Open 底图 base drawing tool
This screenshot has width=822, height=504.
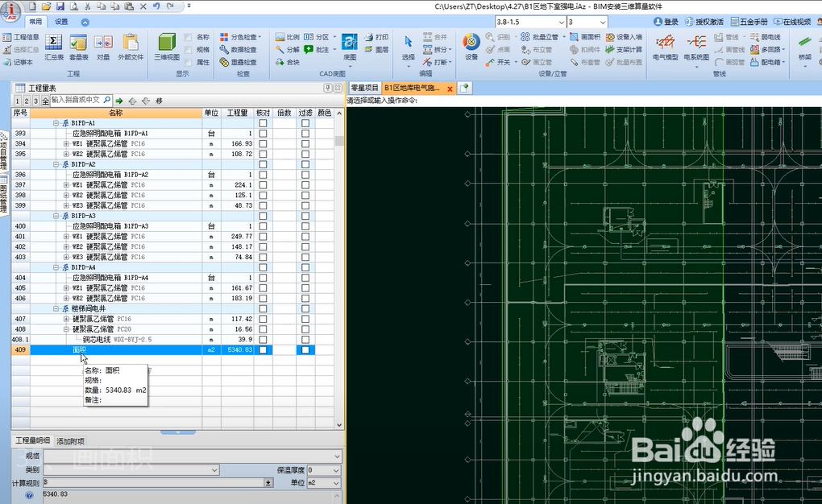(350, 48)
